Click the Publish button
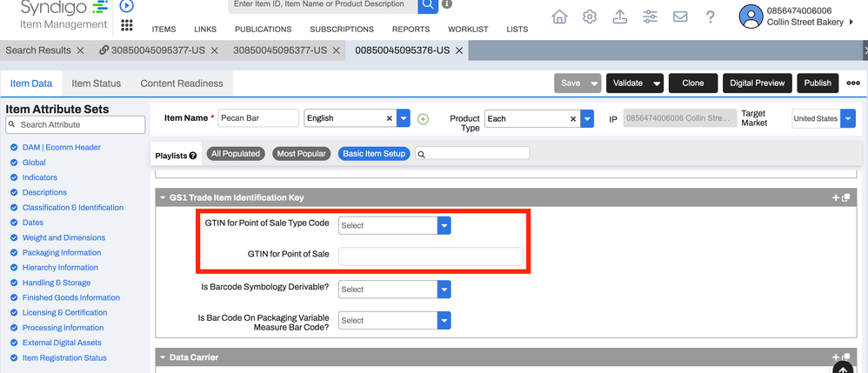Viewport: 868px width, 373px height. [x=818, y=83]
